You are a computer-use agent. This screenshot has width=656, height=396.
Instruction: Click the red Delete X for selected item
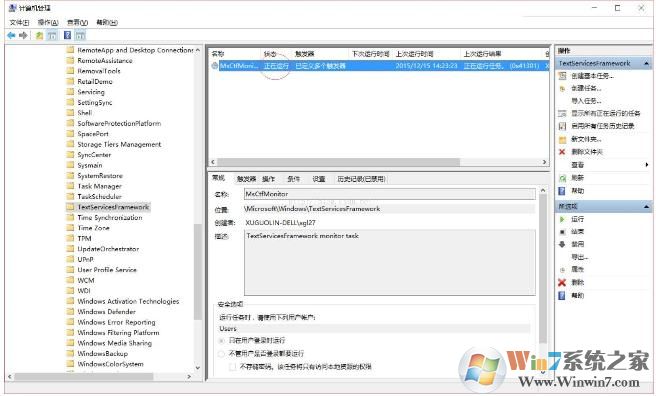pyautogui.click(x=562, y=283)
